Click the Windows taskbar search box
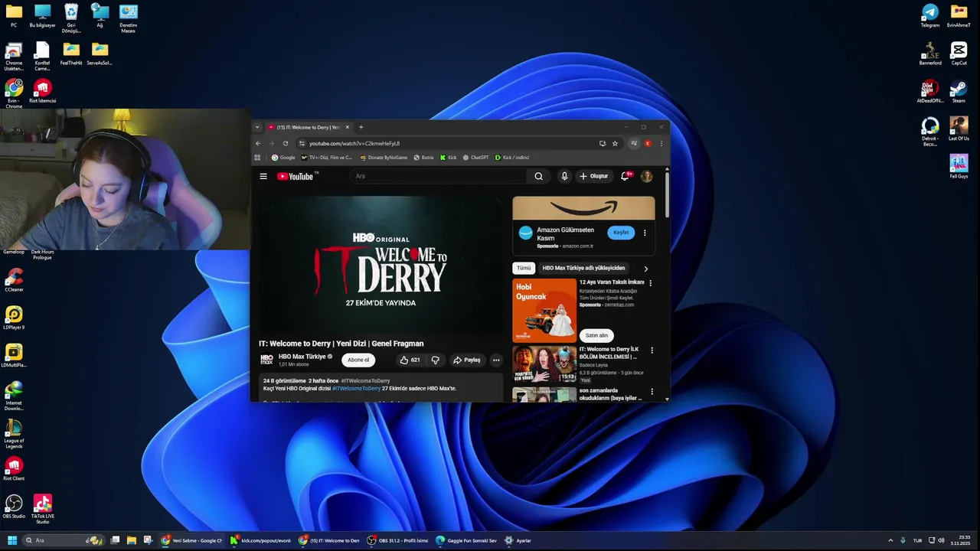 [64, 540]
